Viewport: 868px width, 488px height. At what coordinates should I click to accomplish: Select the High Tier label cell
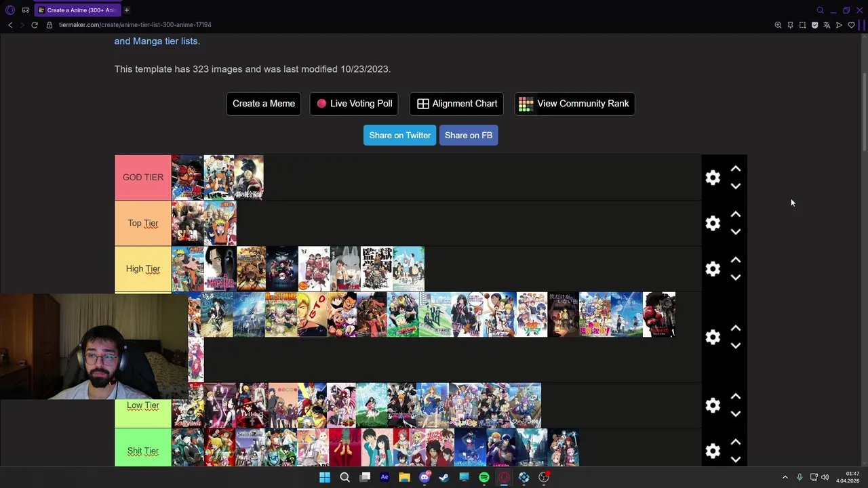coord(143,269)
